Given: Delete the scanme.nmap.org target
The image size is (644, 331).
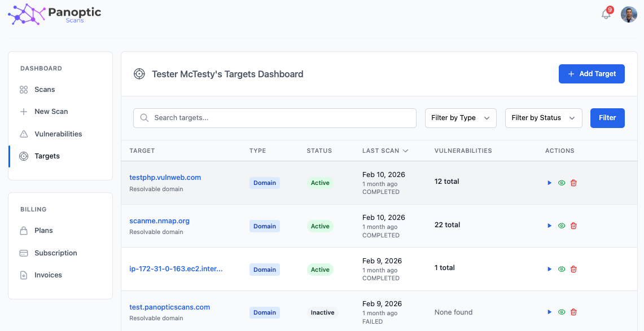Looking at the screenshot, I should click(x=573, y=226).
